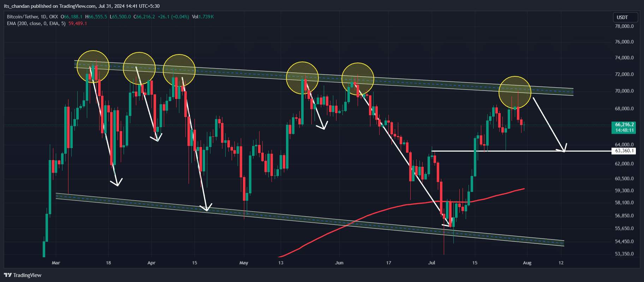Screen dimensions: 644x282
Task: Click the horizontal line price label 63,360.1
Action: click(625, 151)
